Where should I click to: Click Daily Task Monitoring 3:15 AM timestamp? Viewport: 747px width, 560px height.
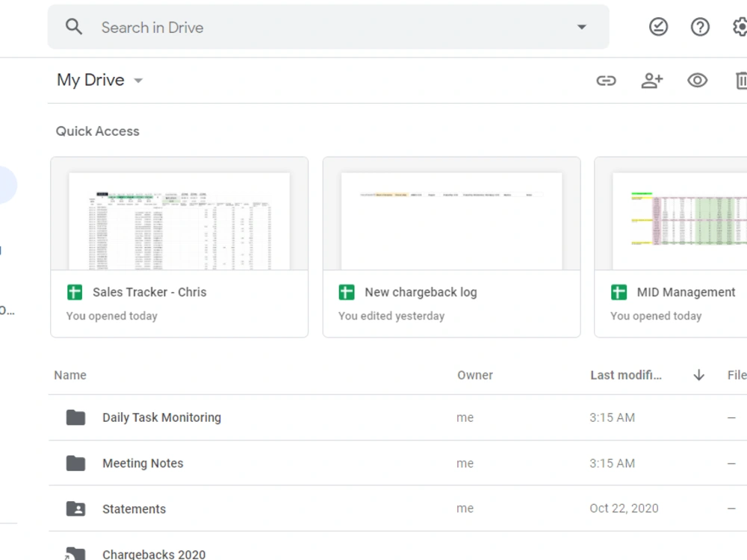point(613,417)
